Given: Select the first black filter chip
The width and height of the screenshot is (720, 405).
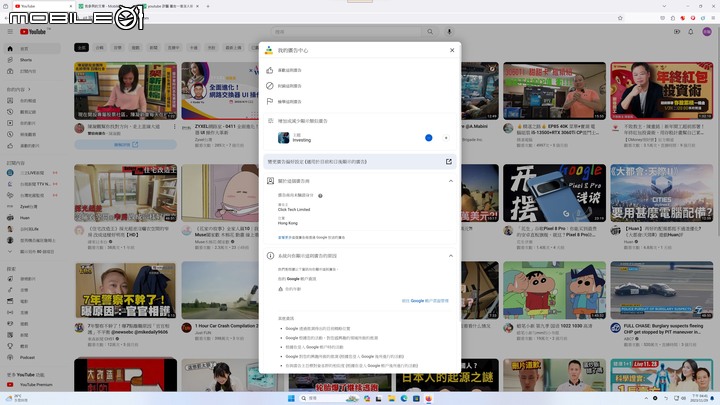Looking at the screenshot, I should coord(81,47).
